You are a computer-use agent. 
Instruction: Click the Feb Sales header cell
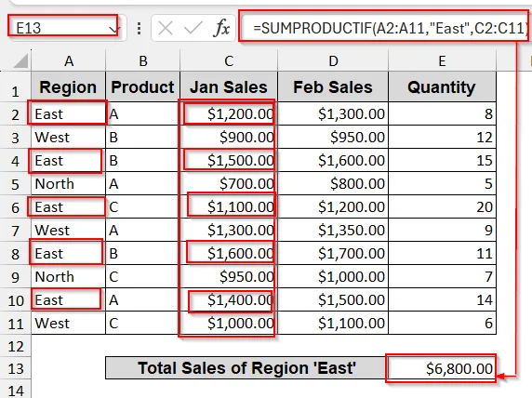pos(333,86)
